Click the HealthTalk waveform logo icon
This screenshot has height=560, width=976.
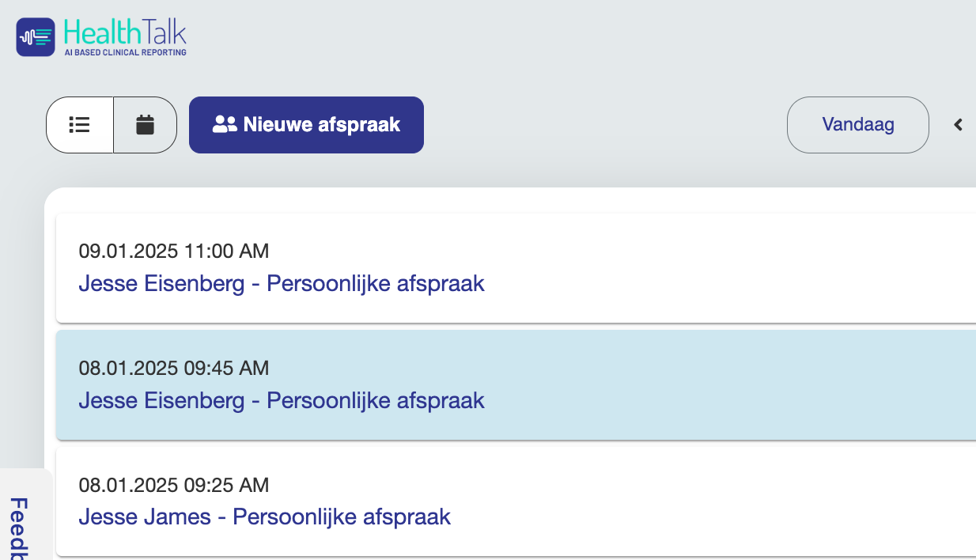pyautogui.click(x=36, y=37)
